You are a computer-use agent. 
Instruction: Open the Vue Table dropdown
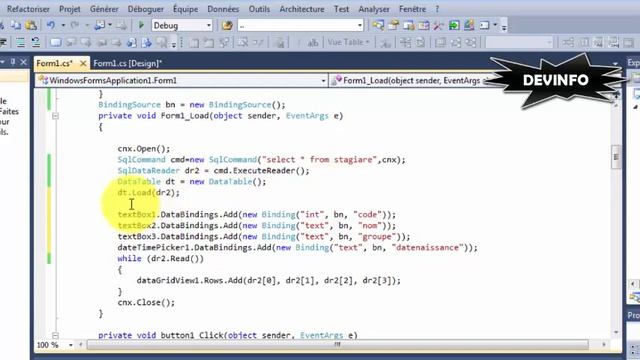(x=348, y=42)
